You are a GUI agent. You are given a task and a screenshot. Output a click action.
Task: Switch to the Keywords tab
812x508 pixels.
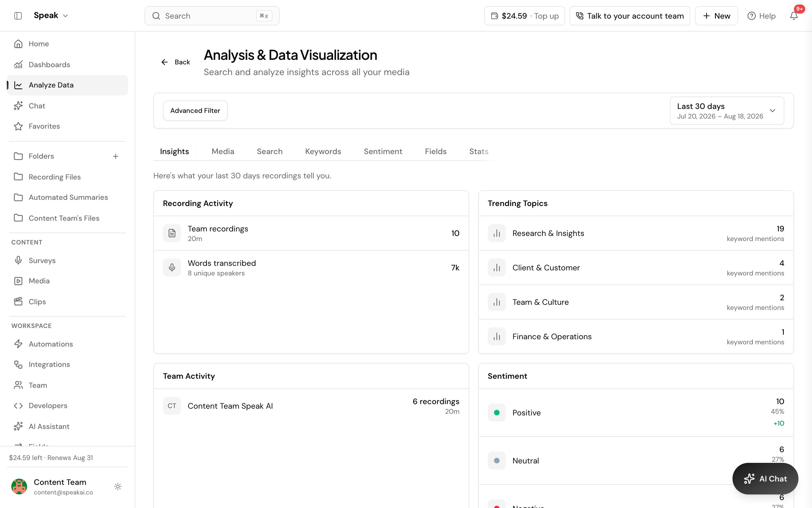323,152
